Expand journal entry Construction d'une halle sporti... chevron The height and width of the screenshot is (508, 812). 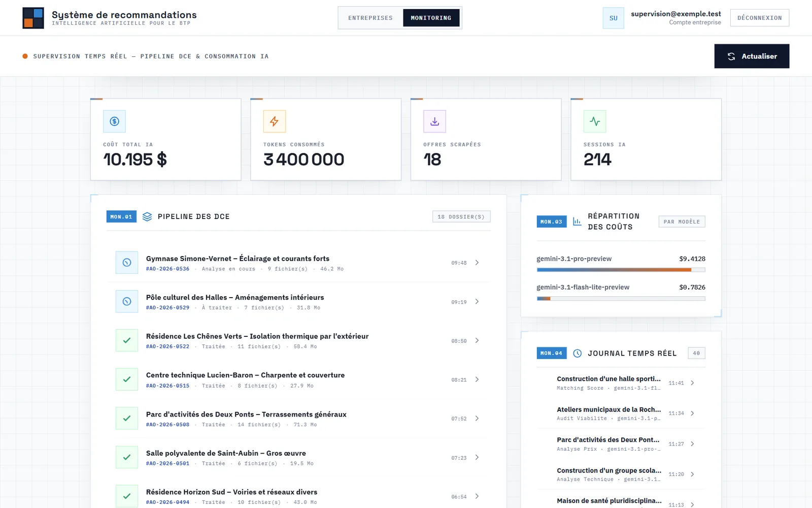coord(692,383)
